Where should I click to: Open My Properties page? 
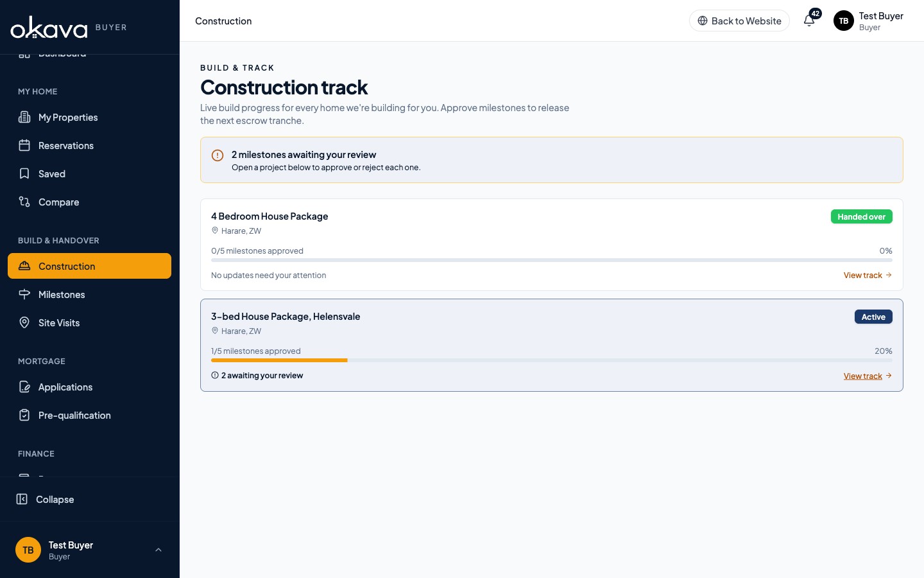pyautogui.click(x=89, y=117)
